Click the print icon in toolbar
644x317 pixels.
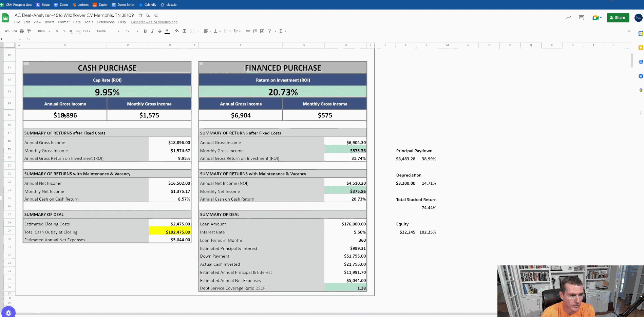[22, 31]
